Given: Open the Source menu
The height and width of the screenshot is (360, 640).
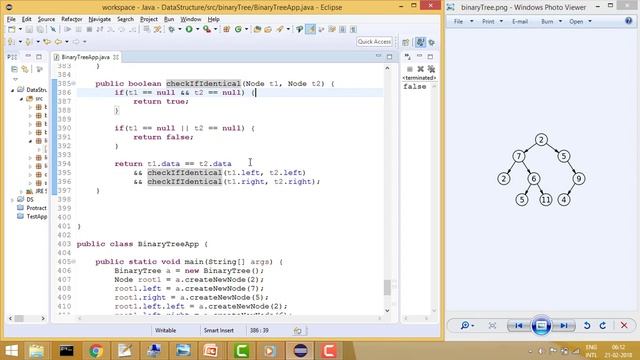Looking at the screenshot, I should pyautogui.click(x=46, y=19).
